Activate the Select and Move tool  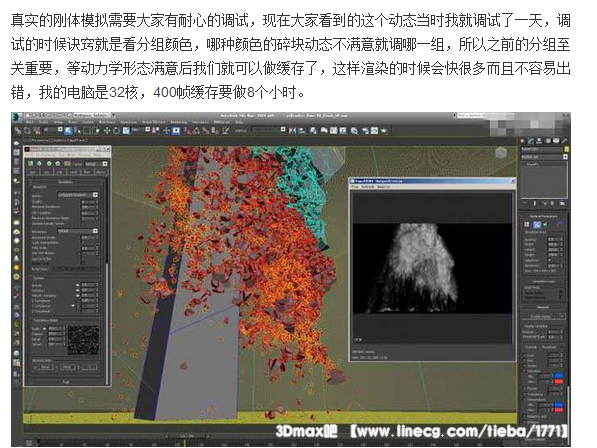[107, 131]
